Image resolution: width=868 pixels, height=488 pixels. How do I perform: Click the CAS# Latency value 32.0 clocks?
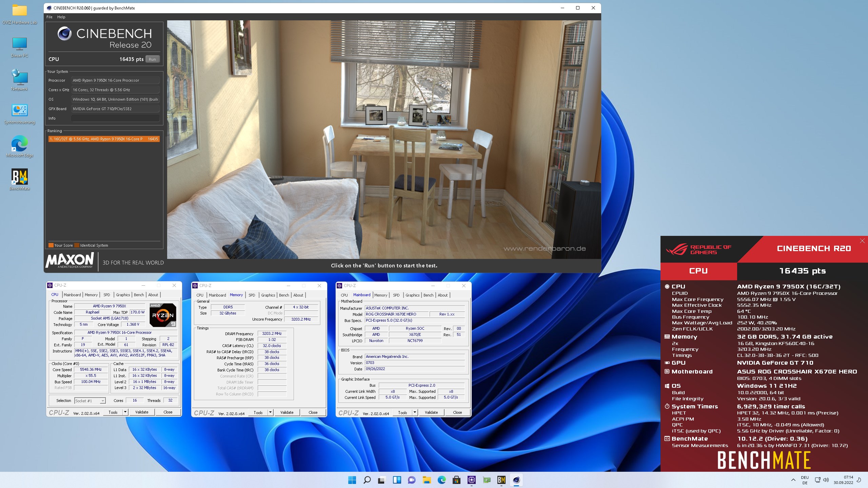[272, 346]
